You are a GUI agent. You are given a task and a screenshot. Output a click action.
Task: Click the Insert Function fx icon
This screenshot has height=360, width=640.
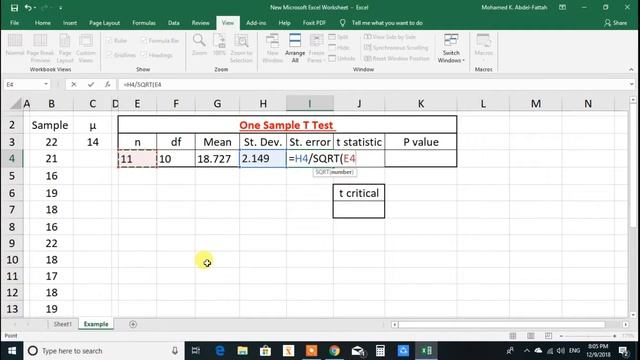pos(107,84)
